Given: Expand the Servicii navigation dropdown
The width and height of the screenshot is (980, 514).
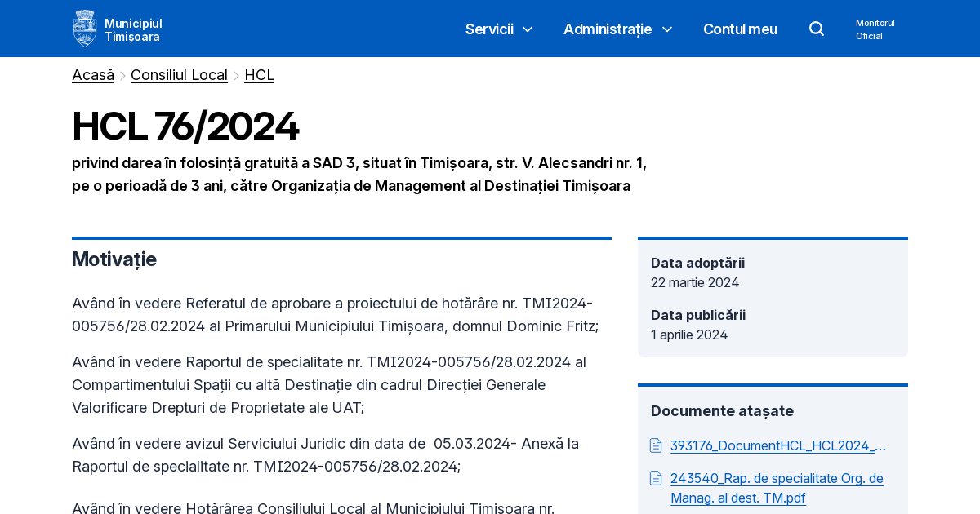Looking at the screenshot, I should 490,29.
